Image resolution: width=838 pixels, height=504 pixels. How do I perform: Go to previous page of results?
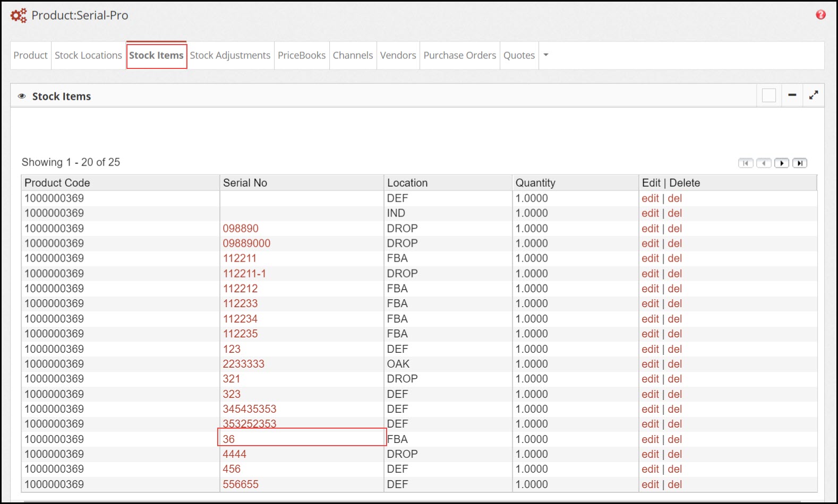[764, 163]
